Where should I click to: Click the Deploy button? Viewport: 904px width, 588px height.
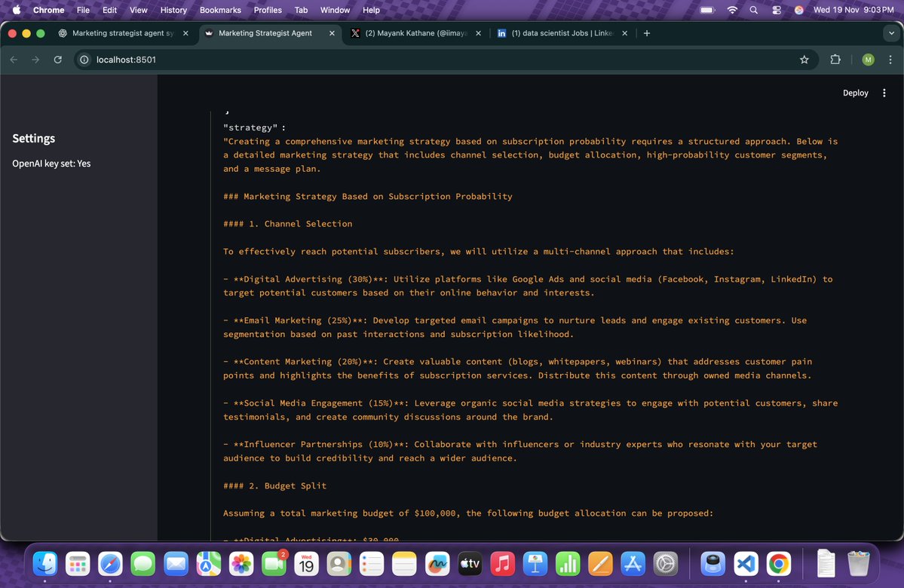pos(855,92)
